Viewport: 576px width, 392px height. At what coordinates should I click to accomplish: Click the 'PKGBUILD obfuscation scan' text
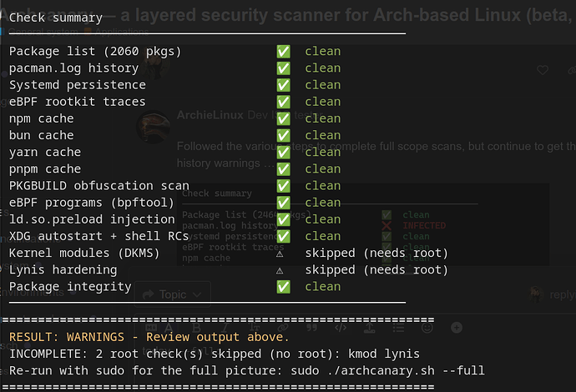coord(99,186)
